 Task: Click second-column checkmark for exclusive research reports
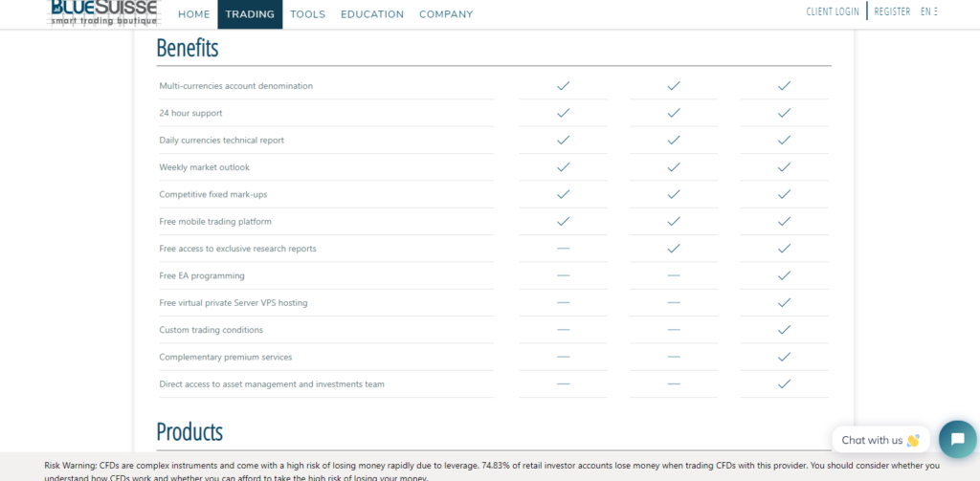[x=673, y=249]
